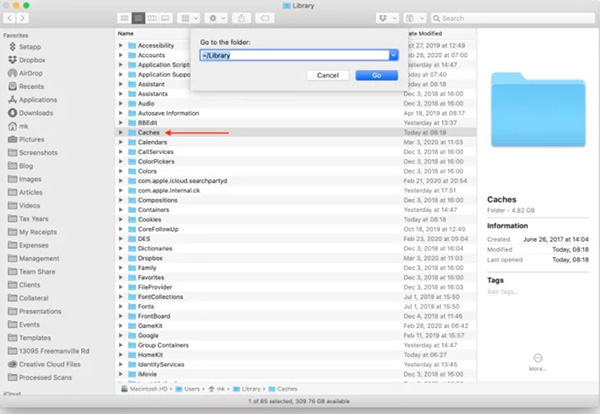Click Caches in the path bar

click(283, 389)
